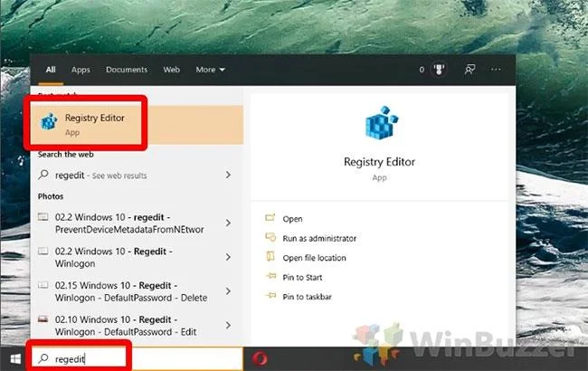This screenshot has height=371, width=588.
Task: Switch to the Web tab
Action: [171, 70]
